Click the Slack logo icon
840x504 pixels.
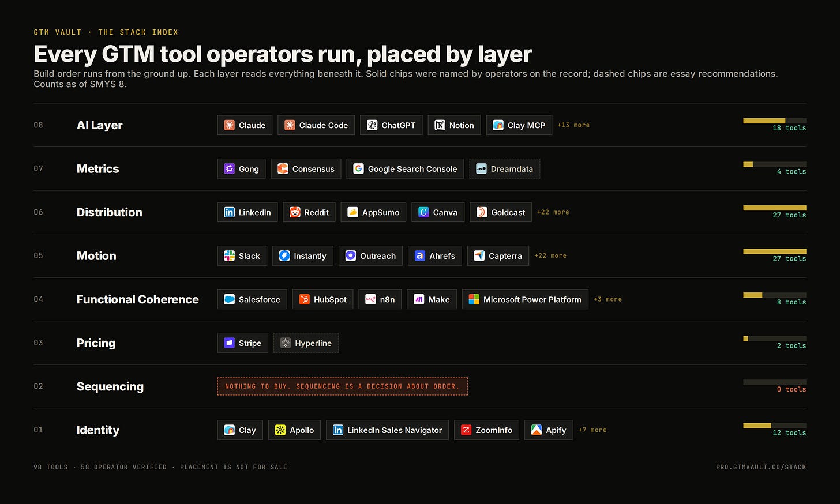[x=229, y=255]
